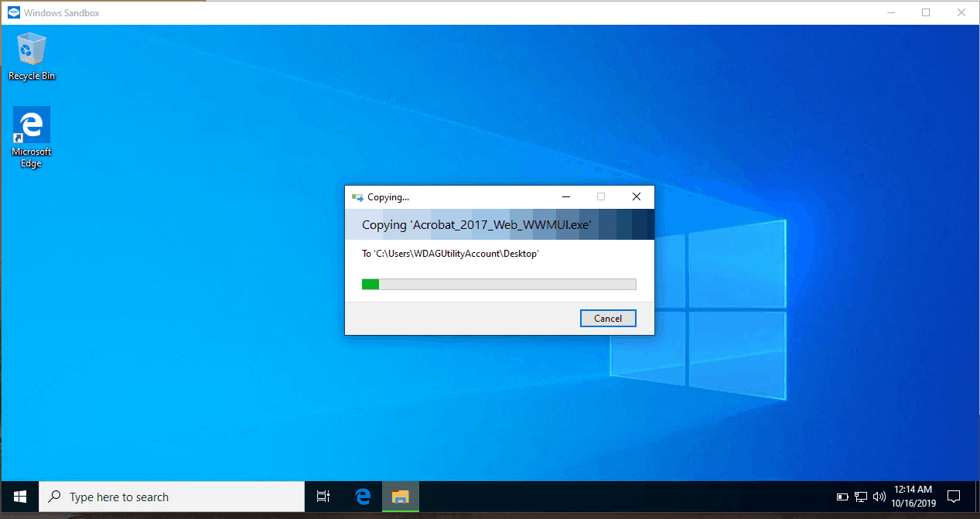980x519 pixels.
Task: Open Task View on the taskbar
Action: coord(323,497)
